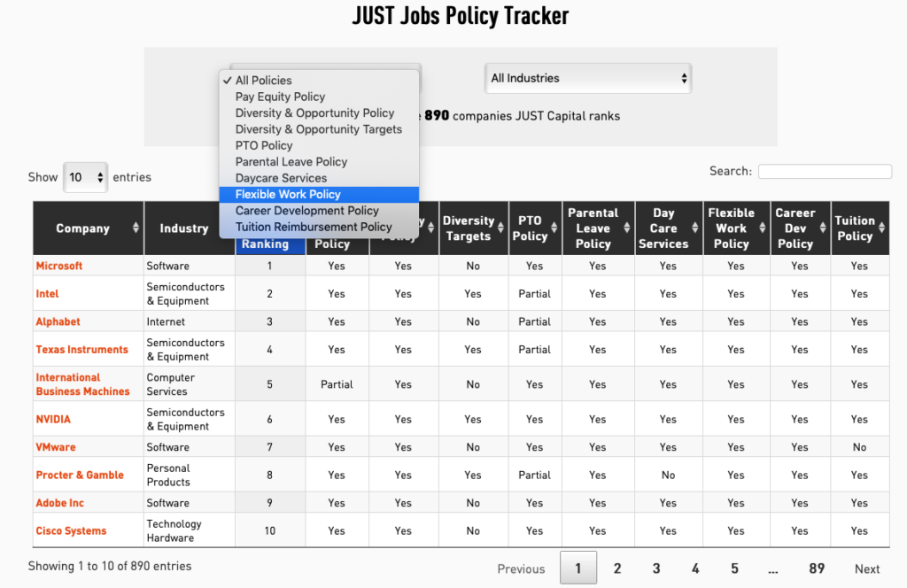The image size is (907, 588).
Task: Click Texas Instruments' 'Partial' PTO cell
Action: click(x=534, y=350)
